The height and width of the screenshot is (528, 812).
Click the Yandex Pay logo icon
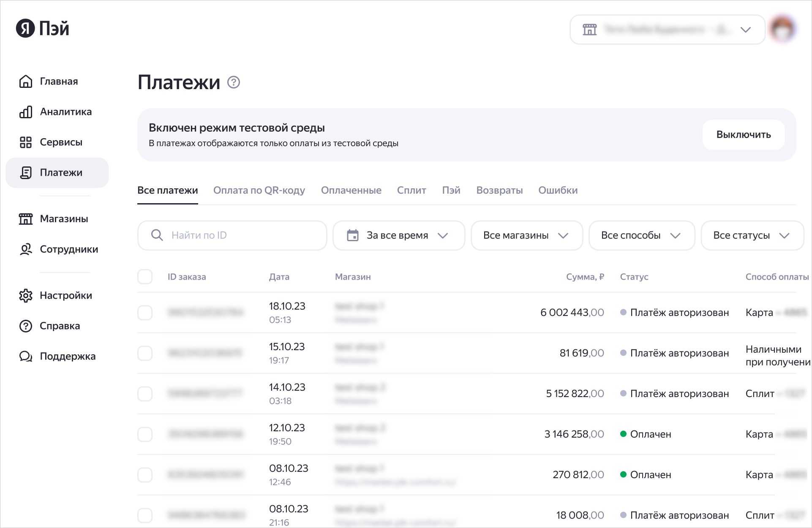pos(25,28)
